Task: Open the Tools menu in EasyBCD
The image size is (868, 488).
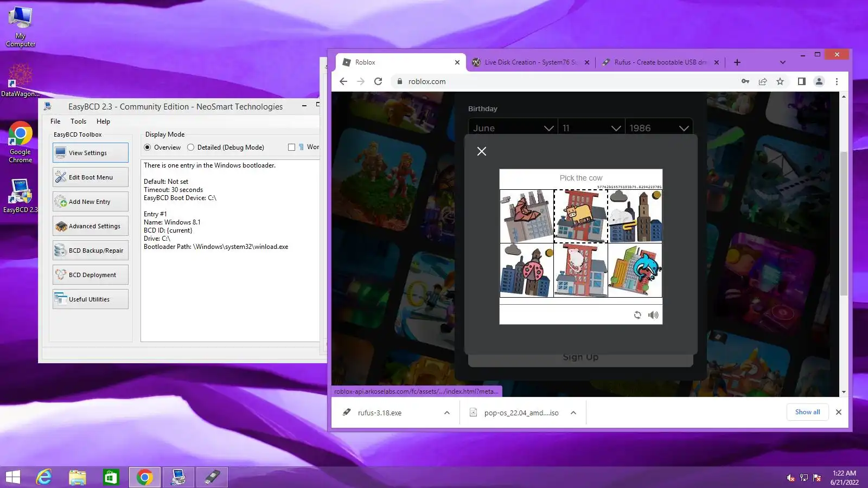Action: (78, 121)
